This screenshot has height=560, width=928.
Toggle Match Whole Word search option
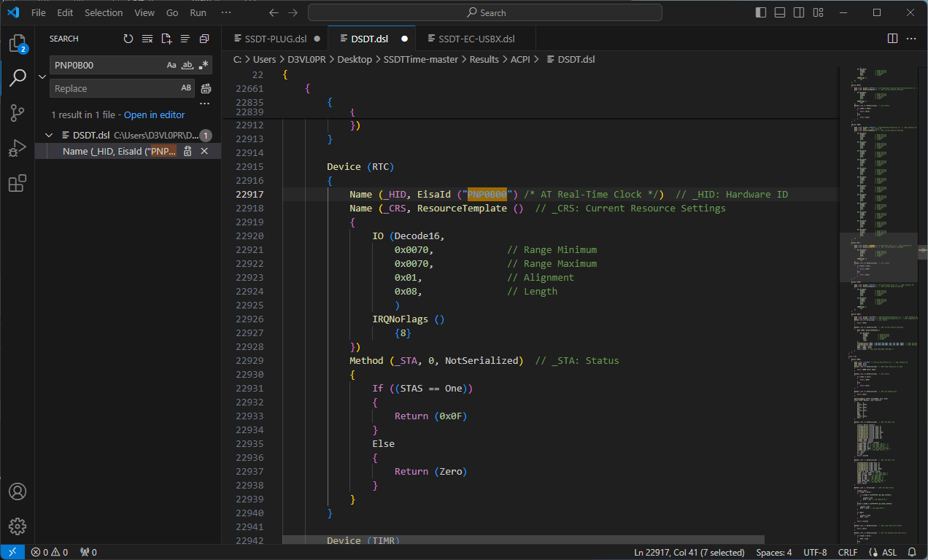click(x=187, y=65)
